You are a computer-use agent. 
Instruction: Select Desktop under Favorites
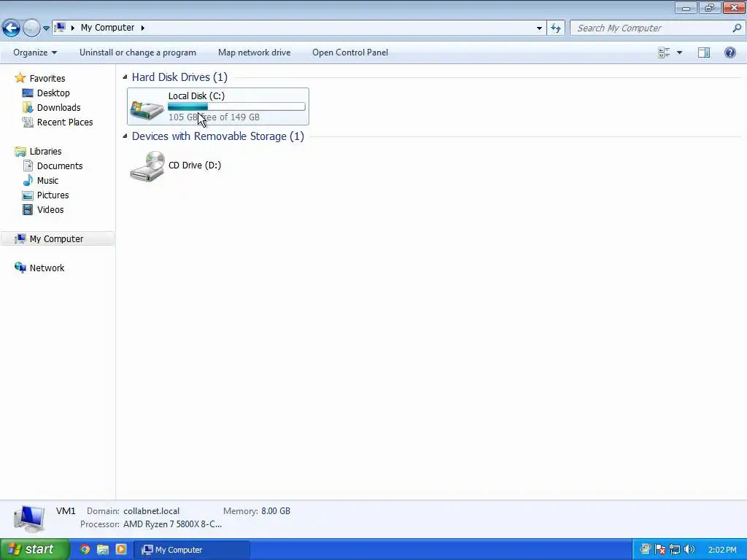[53, 93]
